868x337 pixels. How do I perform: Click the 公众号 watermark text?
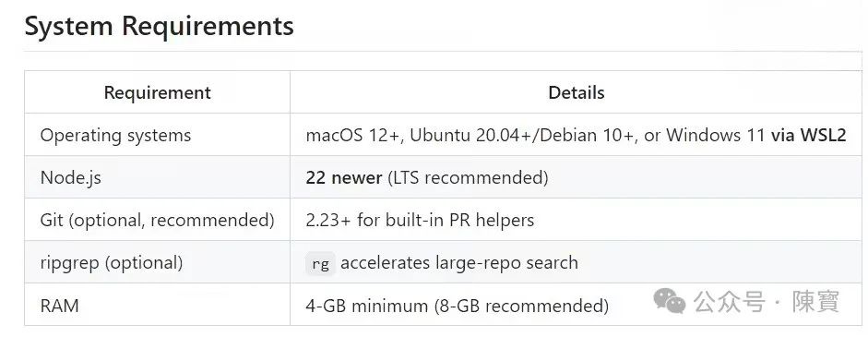(729, 302)
